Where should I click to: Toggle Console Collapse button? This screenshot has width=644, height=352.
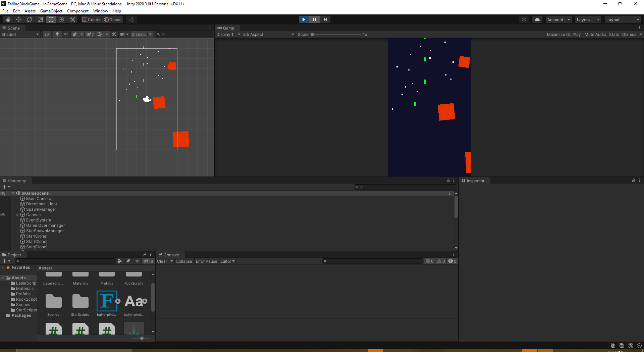[x=184, y=261]
